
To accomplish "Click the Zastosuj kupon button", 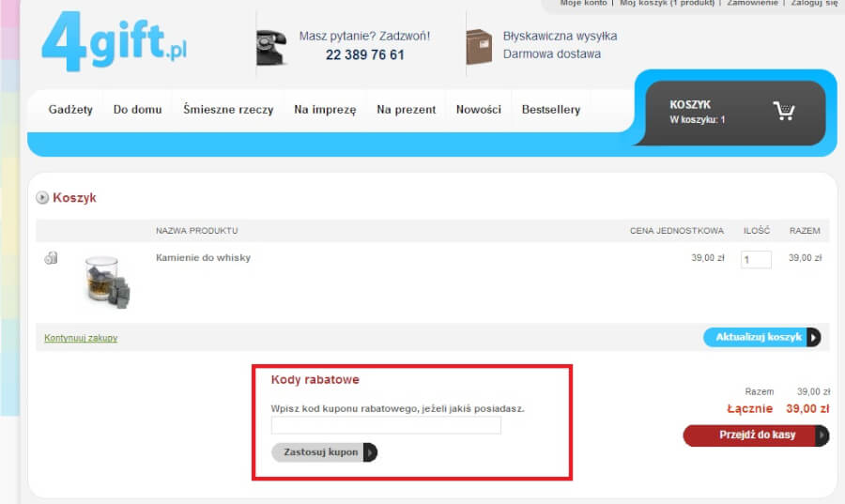I will coord(324,452).
